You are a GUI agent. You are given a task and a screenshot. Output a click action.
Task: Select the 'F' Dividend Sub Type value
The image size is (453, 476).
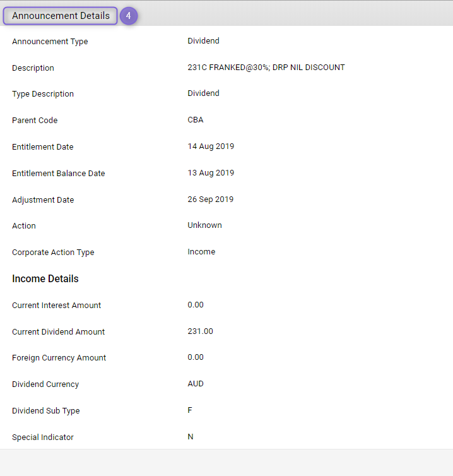pyautogui.click(x=190, y=410)
